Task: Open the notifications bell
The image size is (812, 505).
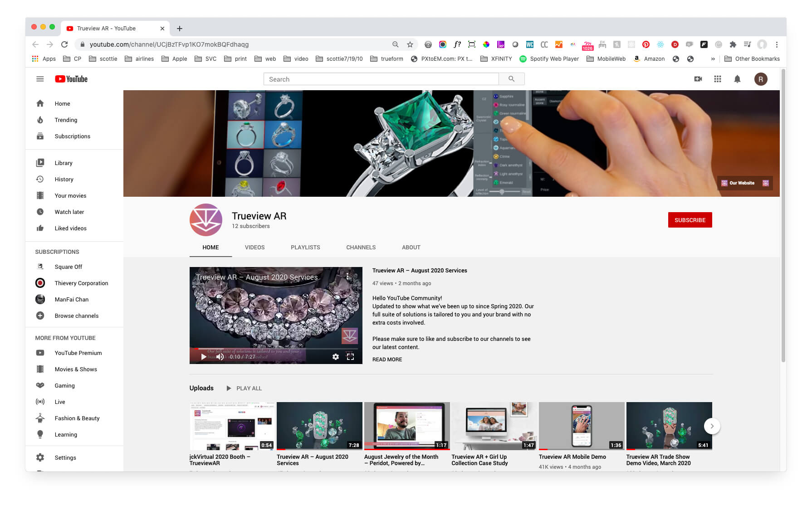Action: pyautogui.click(x=737, y=79)
